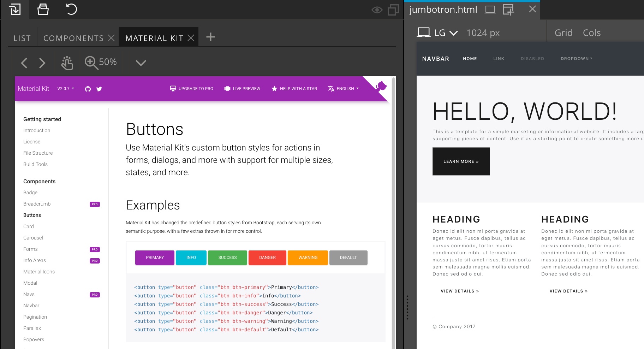Toggle the Cols overlay option
The height and width of the screenshot is (349, 644).
click(592, 33)
